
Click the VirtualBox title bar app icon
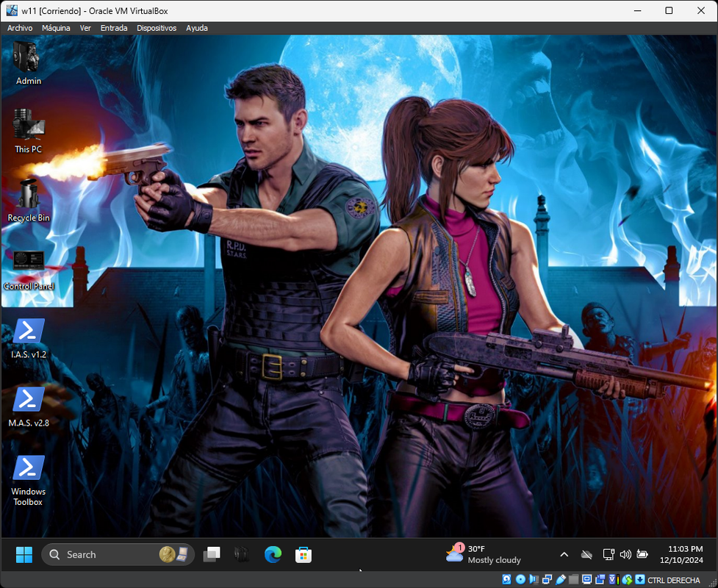(x=12, y=10)
